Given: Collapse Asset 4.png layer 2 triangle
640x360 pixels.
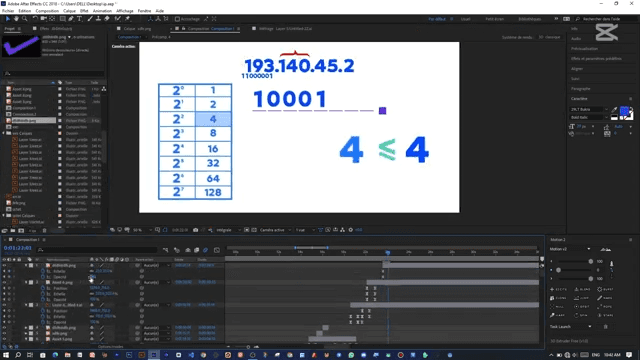Looking at the screenshot, I should pos(26,282).
